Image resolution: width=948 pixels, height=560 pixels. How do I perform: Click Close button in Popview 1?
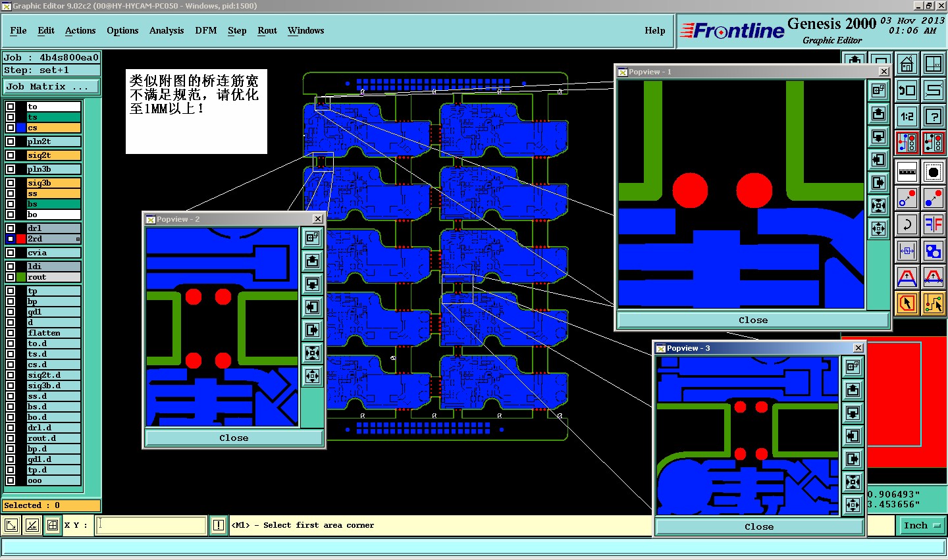753,320
